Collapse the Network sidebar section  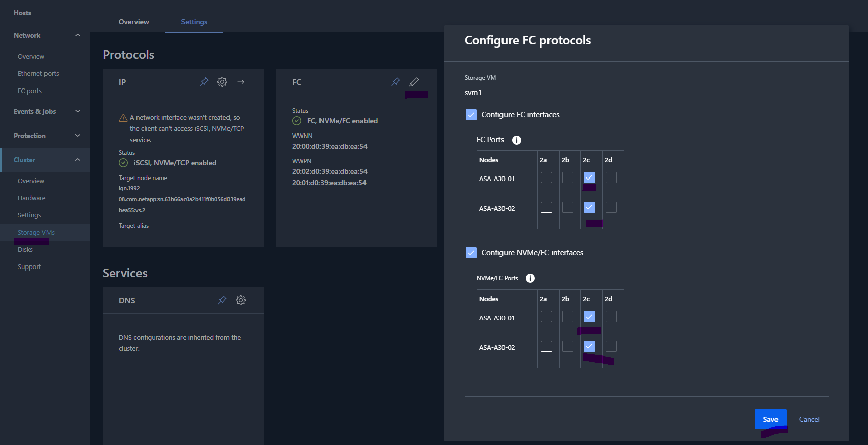(x=78, y=35)
